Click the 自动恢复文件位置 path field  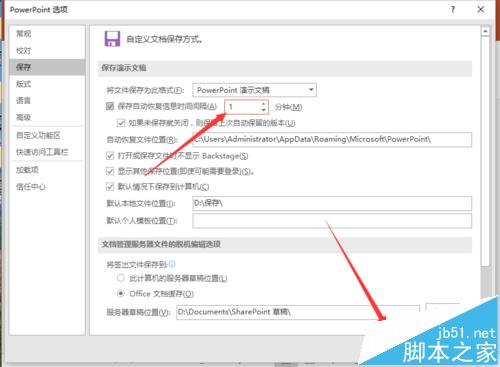tap(332, 139)
